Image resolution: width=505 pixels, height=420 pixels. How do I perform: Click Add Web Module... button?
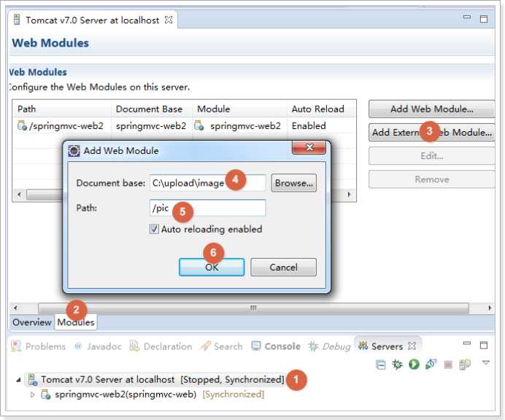pyautogui.click(x=431, y=109)
